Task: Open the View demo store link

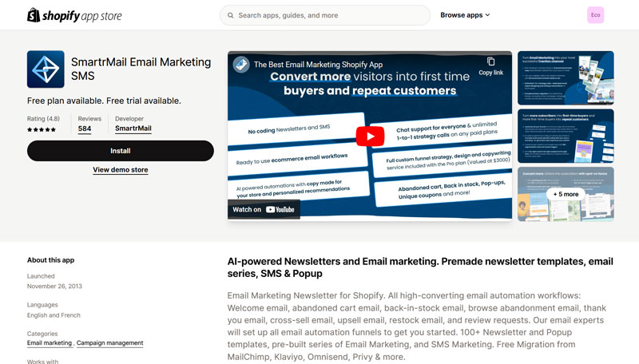Action: [121, 170]
